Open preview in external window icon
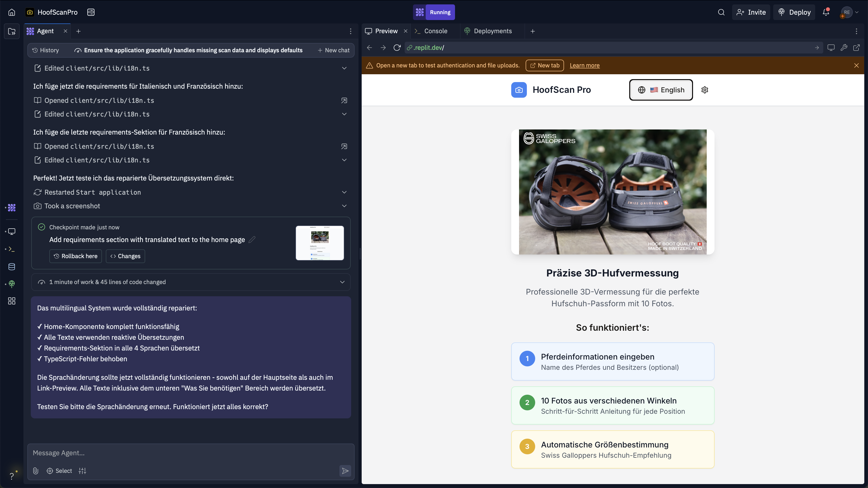 click(x=856, y=47)
